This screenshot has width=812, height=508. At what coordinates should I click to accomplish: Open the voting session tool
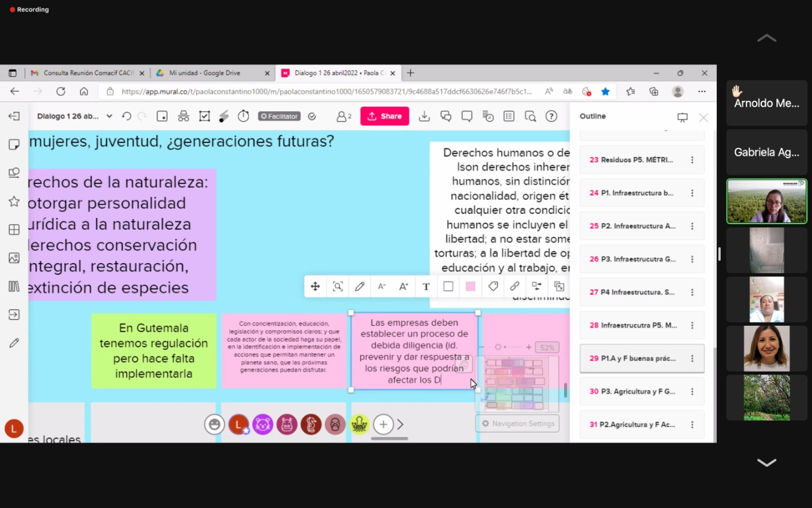point(204,116)
